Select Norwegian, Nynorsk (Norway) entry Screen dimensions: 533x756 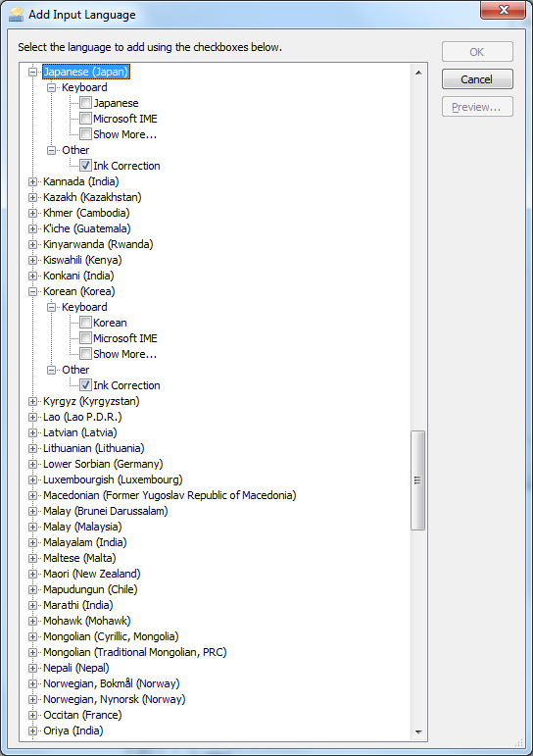coord(115,699)
